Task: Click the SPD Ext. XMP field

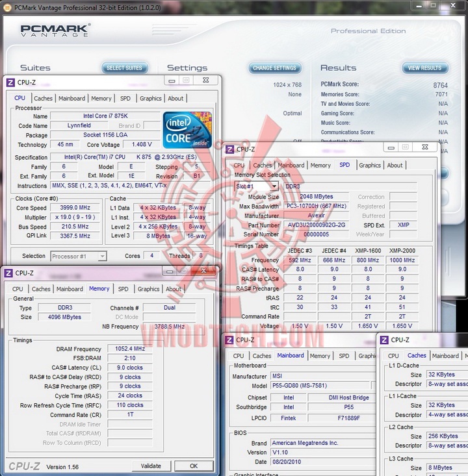Action: tap(403, 225)
